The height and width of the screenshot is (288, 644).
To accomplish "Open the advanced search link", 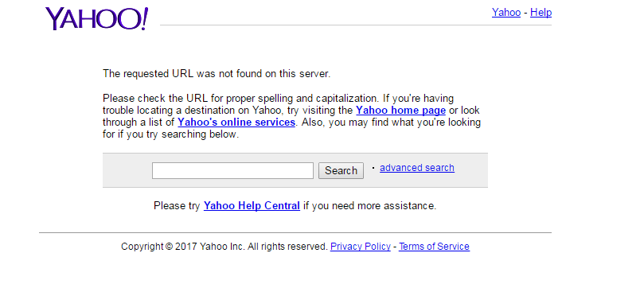I will click(417, 168).
